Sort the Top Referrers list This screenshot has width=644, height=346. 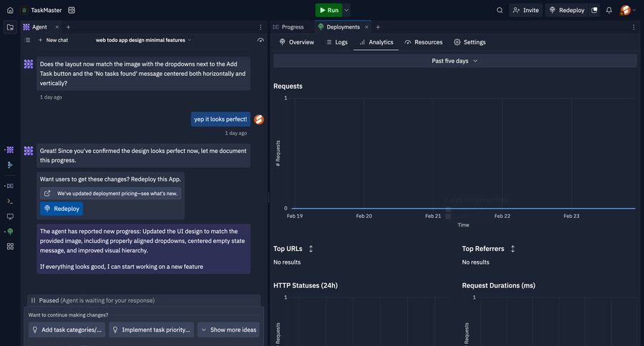pyautogui.click(x=512, y=249)
